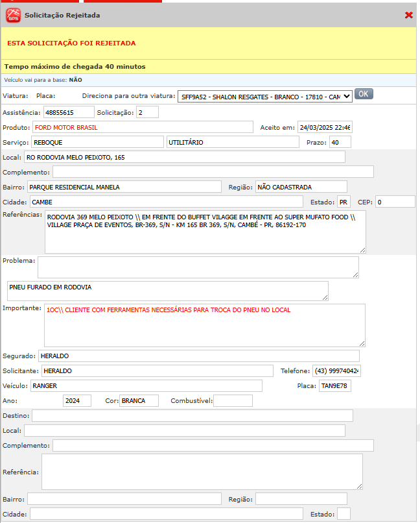
Task: Focus the Serviço field showing REBOQUE
Action: click(x=97, y=142)
